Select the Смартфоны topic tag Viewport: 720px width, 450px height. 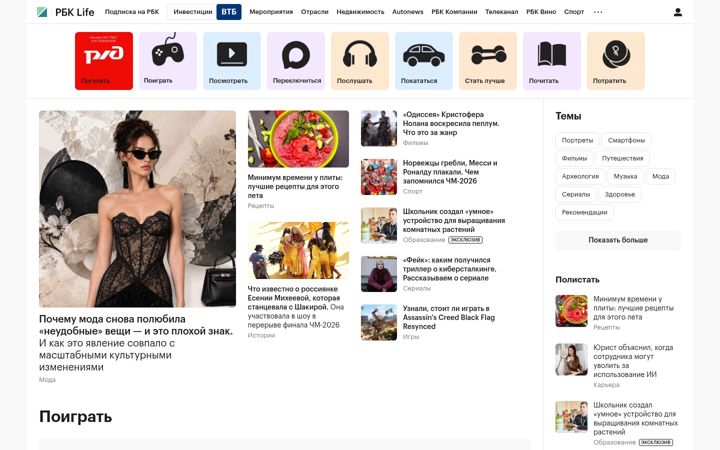(626, 141)
